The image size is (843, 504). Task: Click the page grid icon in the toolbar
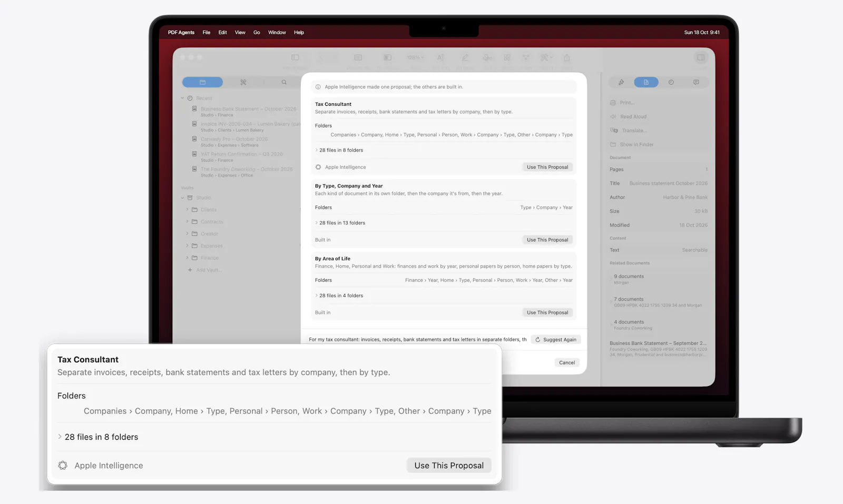507,57
